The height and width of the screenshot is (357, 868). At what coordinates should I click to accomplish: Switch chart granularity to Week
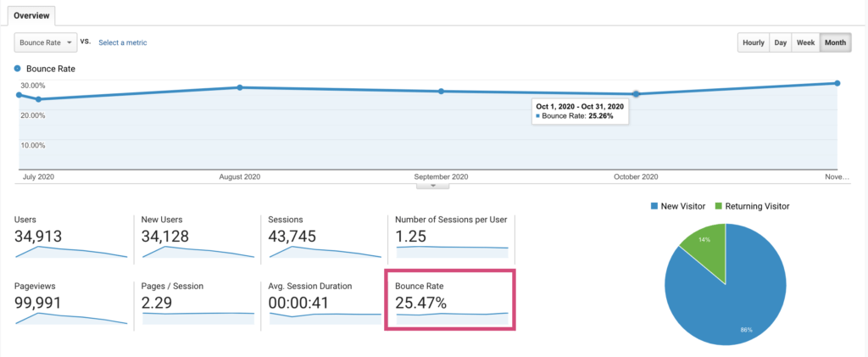click(x=805, y=42)
